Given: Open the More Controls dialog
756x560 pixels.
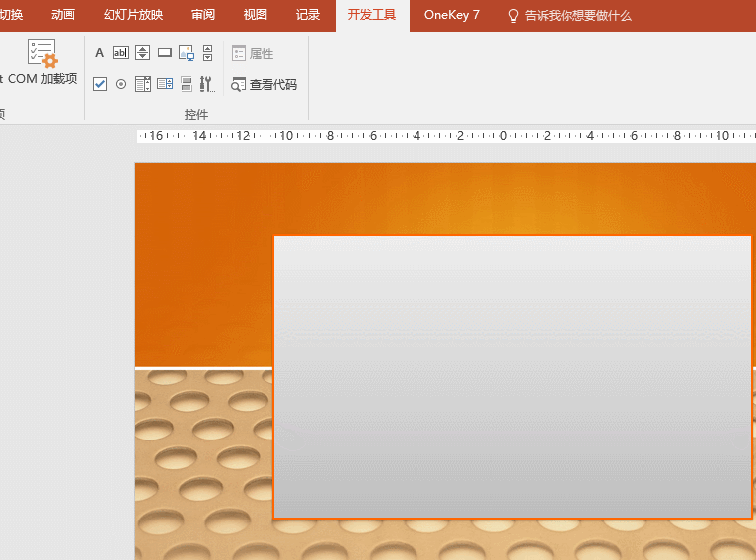Looking at the screenshot, I should (x=207, y=84).
